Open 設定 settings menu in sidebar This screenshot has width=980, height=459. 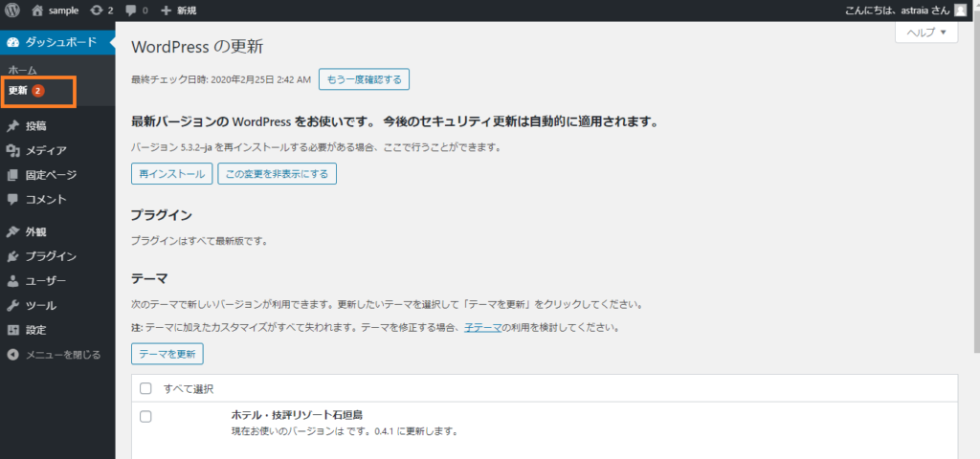pyautogui.click(x=36, y=330)
